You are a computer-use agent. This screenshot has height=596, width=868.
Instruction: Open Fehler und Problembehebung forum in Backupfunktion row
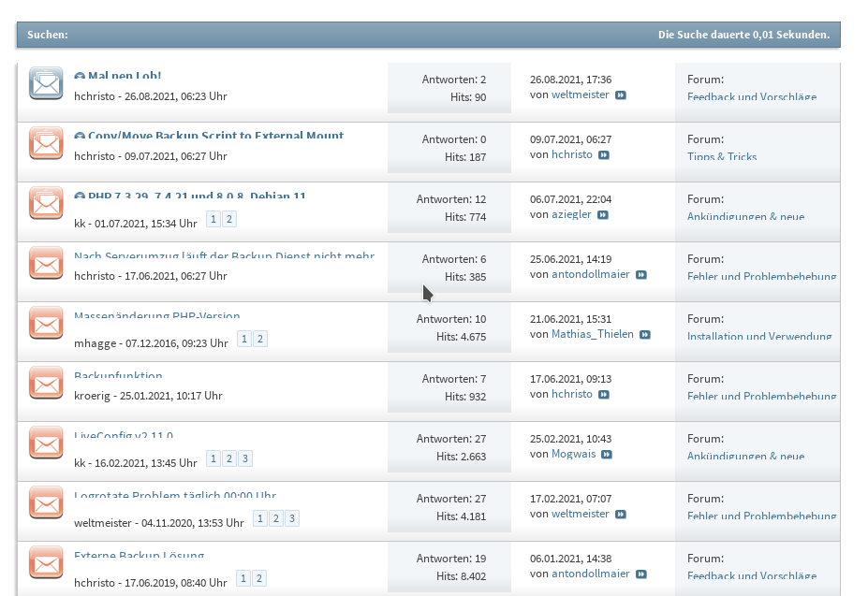[761, 396]
